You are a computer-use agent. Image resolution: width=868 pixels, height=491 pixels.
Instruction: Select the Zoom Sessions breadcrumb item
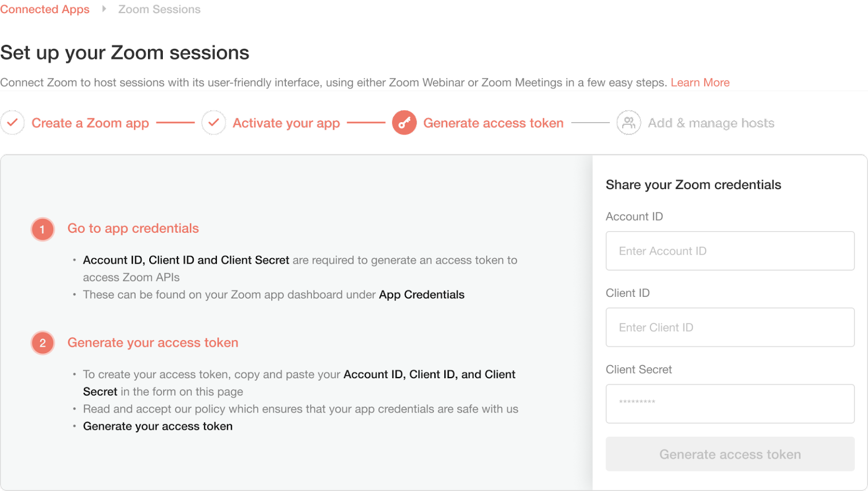click(159, 9)
